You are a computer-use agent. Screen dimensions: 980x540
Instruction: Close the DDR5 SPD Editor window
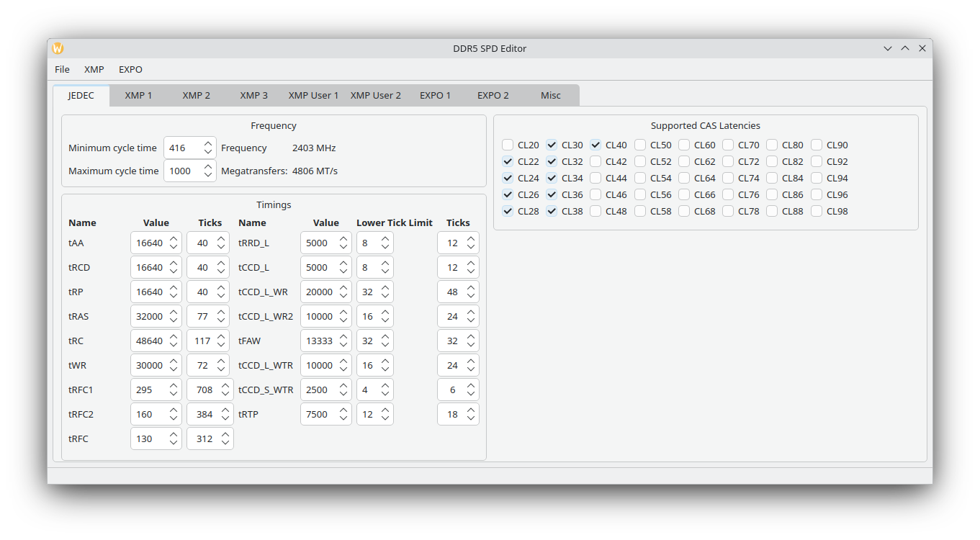[922, 48]
